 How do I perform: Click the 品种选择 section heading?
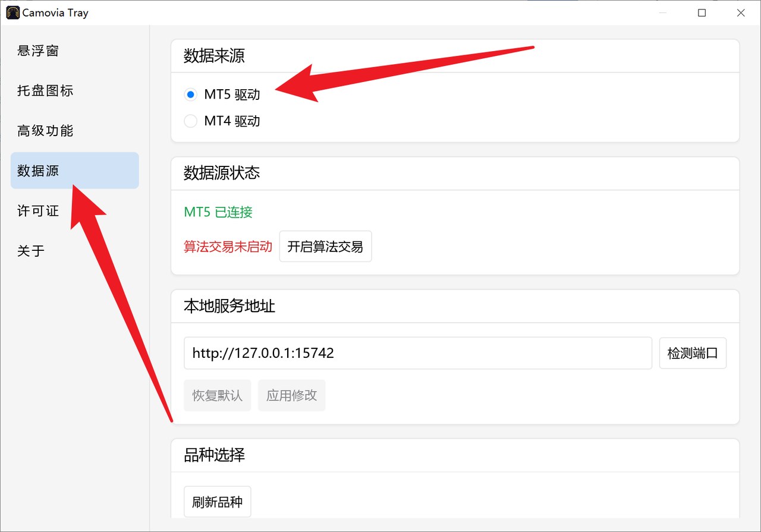pos(214,455)
